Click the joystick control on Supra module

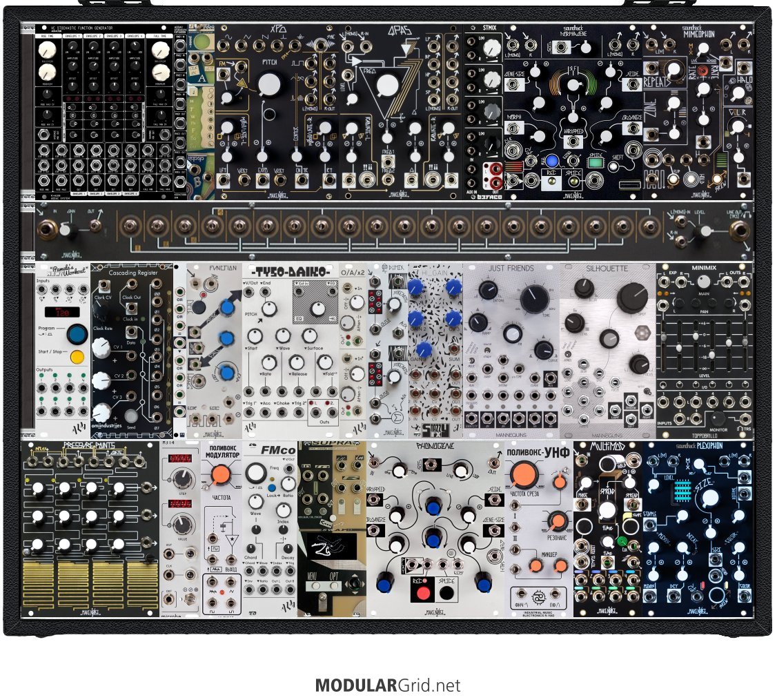[354, 583]
